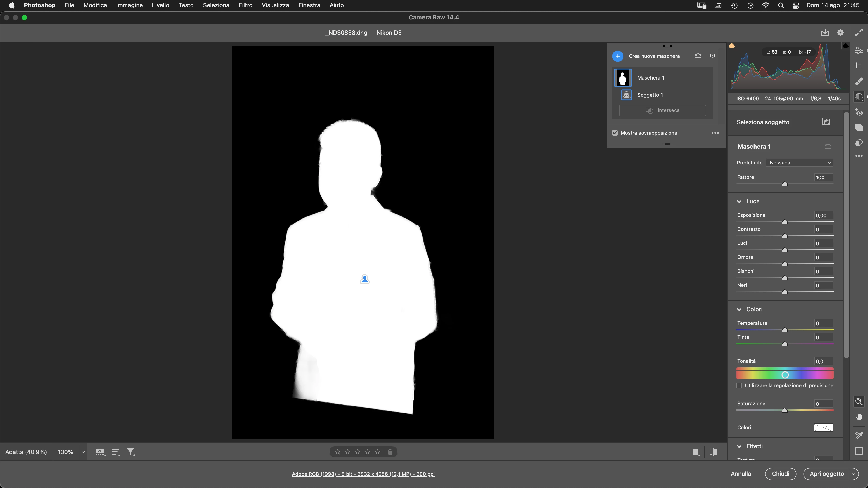This screenshot has height=488, width=868.
Task: Select the Hand tool
Action: coord(859,417)
